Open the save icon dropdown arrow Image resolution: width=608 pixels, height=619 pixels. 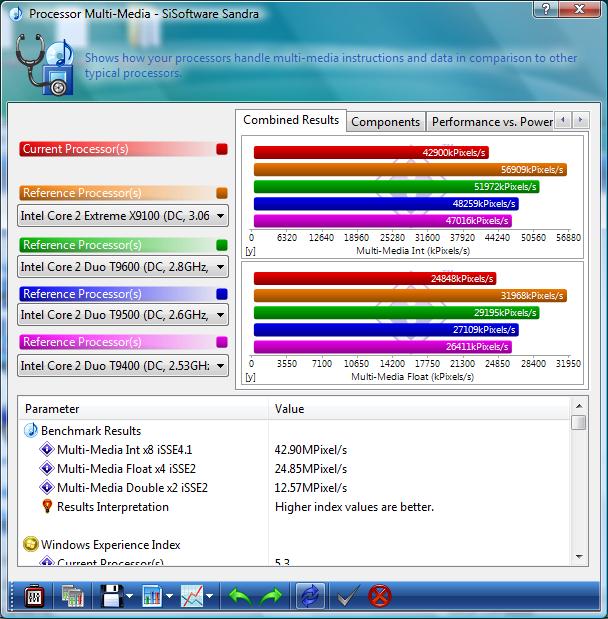(x=129, y=596)
